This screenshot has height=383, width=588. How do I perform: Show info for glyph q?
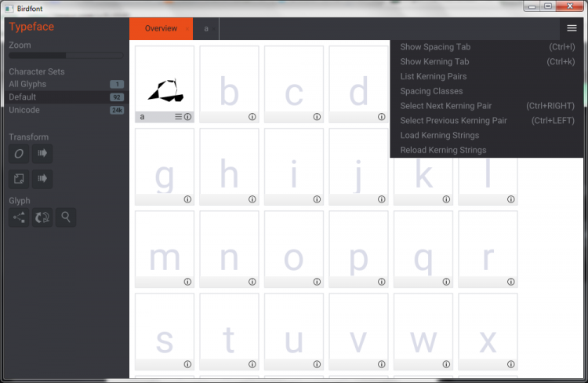[446, 282]
